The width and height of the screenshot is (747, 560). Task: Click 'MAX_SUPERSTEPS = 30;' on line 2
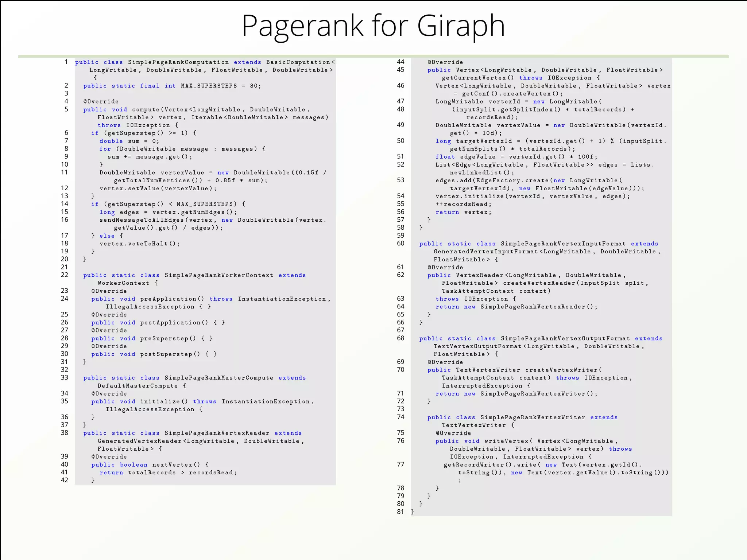click(x=221, y=86)
